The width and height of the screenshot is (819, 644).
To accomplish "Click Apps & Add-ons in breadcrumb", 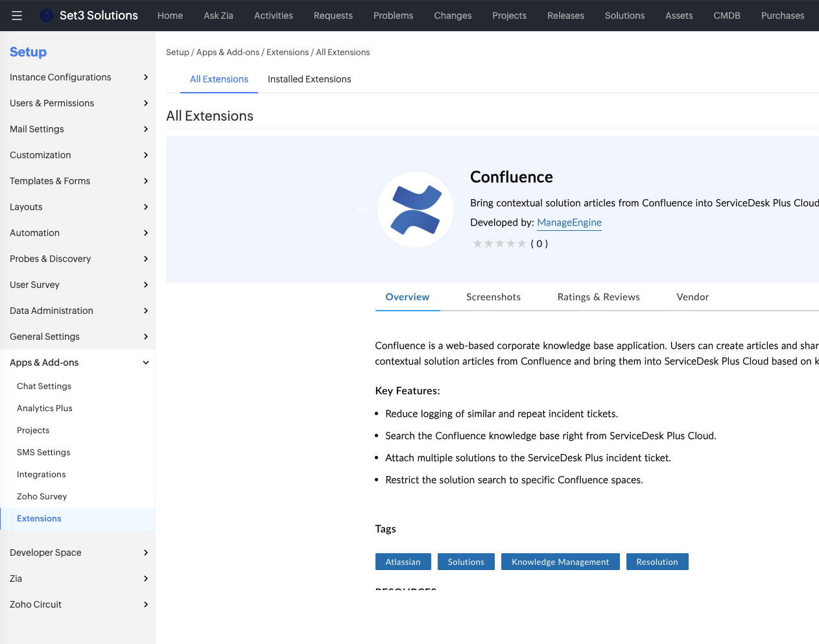I will pyautogui.click(x=228, y=52).
